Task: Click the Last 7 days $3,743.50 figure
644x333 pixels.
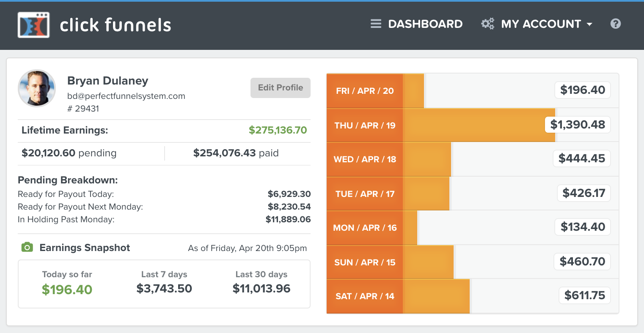Action: click(x=164, y=289)
